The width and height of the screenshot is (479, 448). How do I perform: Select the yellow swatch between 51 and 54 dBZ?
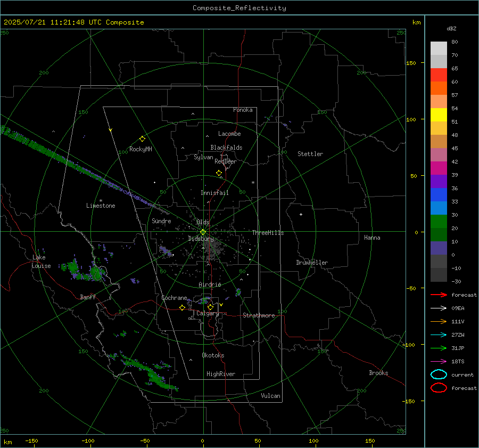point(439,115)
